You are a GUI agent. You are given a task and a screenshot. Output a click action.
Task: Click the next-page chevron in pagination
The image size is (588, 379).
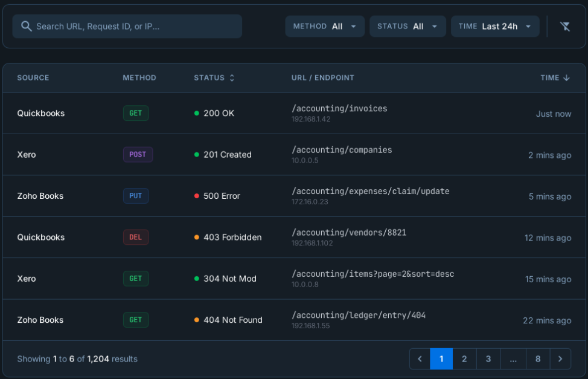560,358
